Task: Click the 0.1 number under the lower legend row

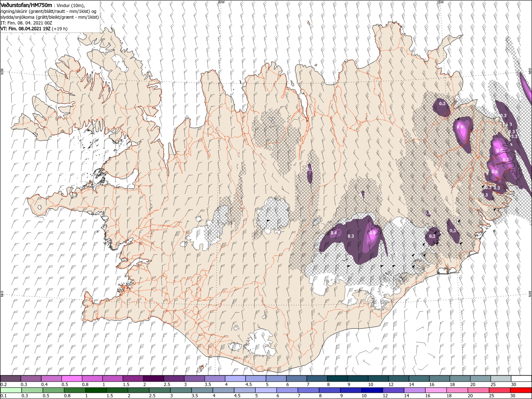Action: coord(3,396)
